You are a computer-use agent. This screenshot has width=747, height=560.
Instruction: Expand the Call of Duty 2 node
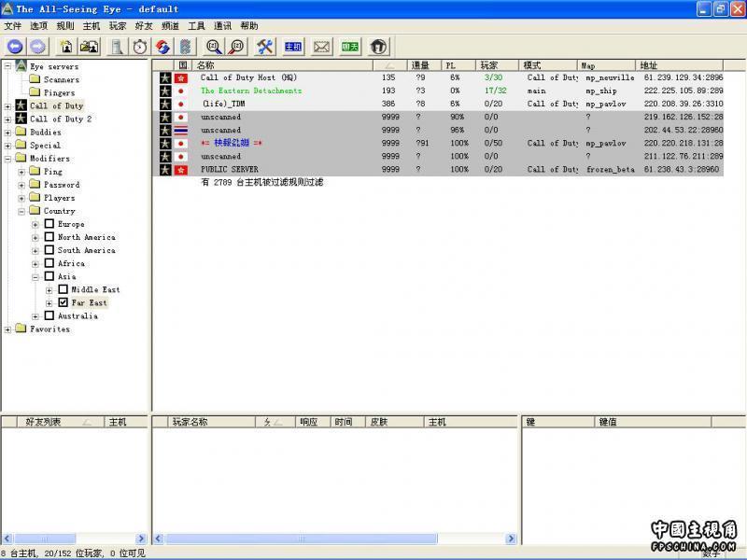(7, 119)
